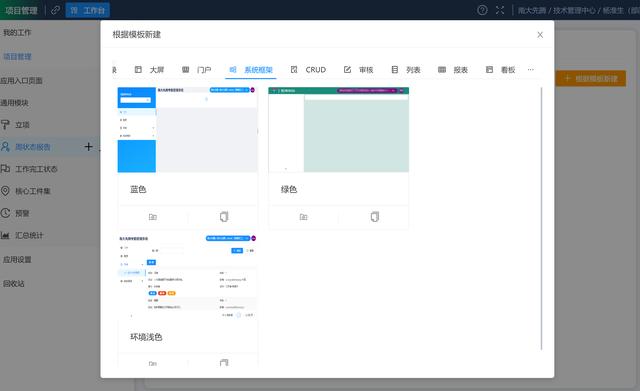Open 工作完工状态 in the sidebar
Image resolution: width=640 pixels, height=391 pixels.
click(36, 169)
